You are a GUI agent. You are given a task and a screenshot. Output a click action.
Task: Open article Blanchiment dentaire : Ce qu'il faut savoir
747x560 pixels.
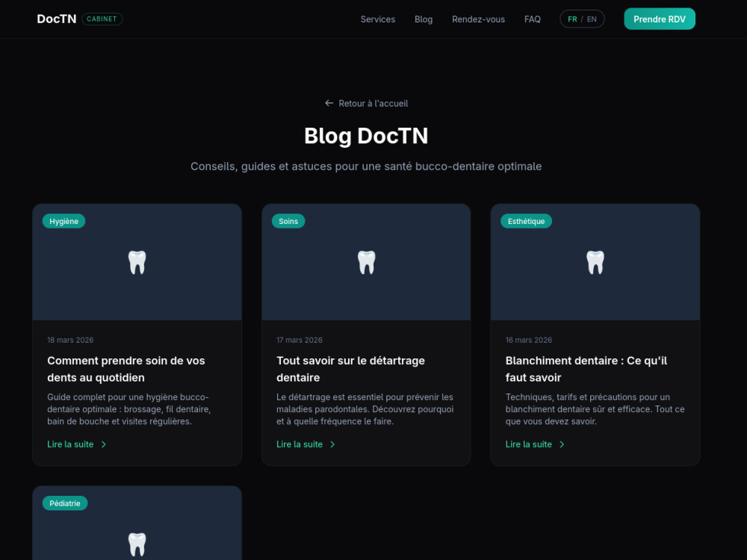coord(586,369)
